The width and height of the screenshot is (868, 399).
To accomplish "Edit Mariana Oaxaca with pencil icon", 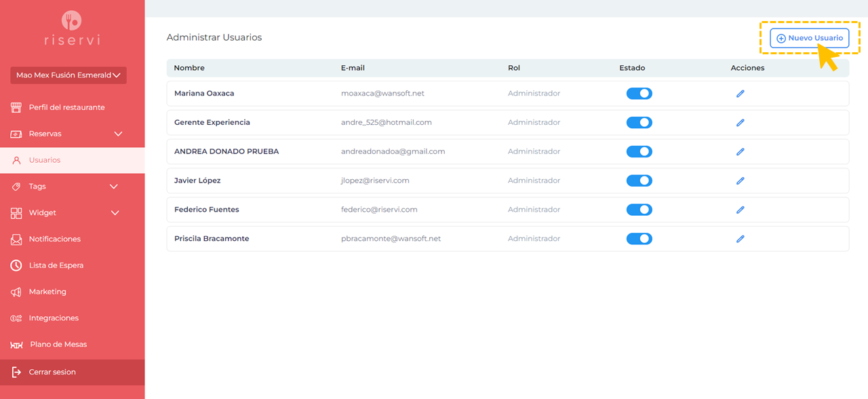I will tap(741, 94).
